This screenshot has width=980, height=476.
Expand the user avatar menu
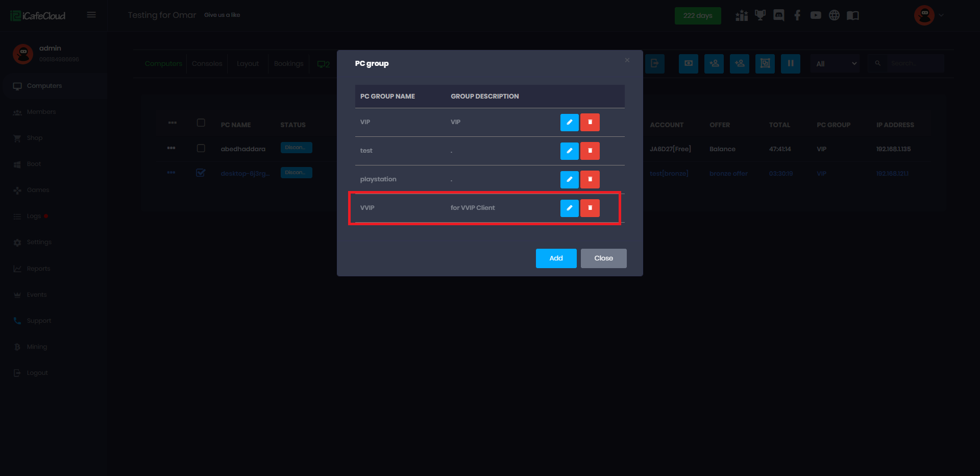click(929, 15)
